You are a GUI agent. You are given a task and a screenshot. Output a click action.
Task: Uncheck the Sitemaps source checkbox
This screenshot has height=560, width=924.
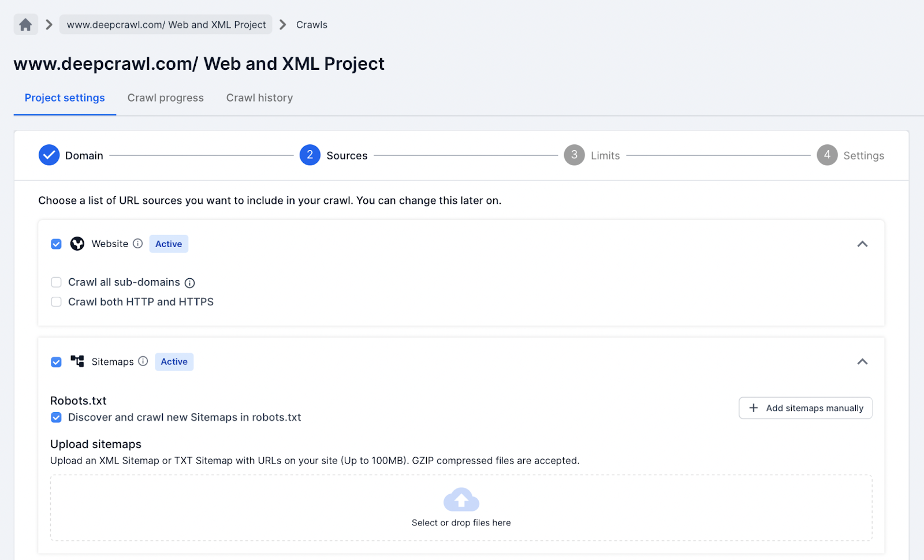point(56,362)
